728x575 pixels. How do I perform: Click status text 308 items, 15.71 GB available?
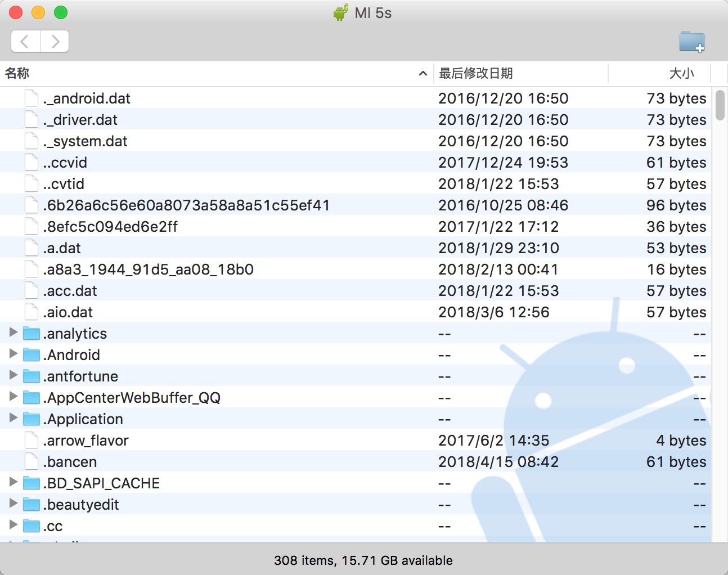[363, 560]
